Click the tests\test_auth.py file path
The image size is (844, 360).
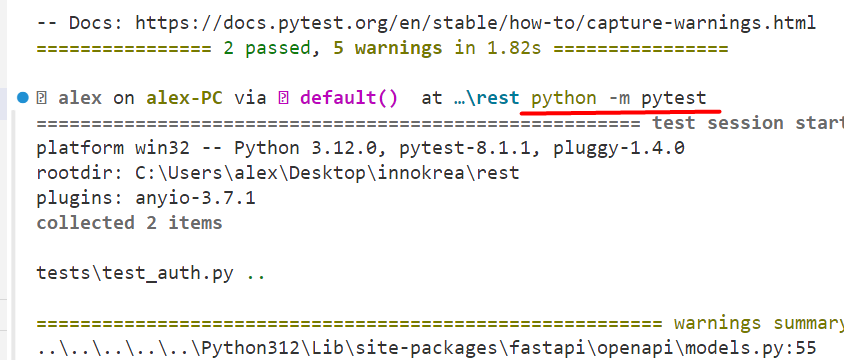[135, 273]
